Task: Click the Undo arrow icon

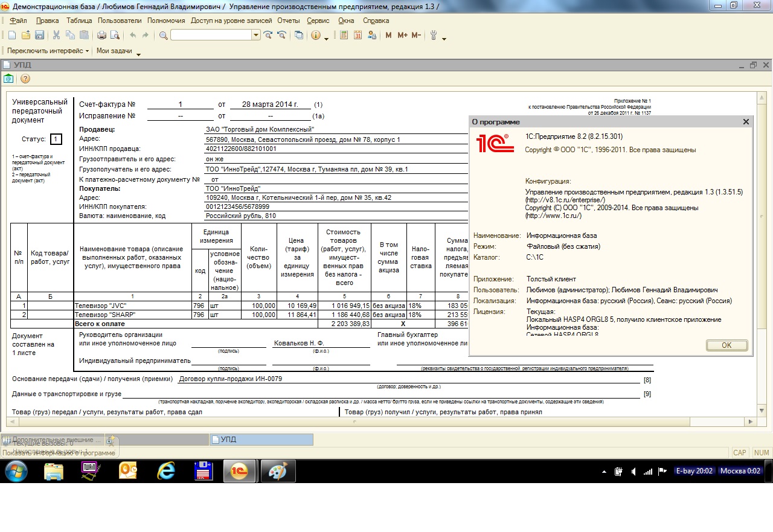Action: tap(132, 35)
